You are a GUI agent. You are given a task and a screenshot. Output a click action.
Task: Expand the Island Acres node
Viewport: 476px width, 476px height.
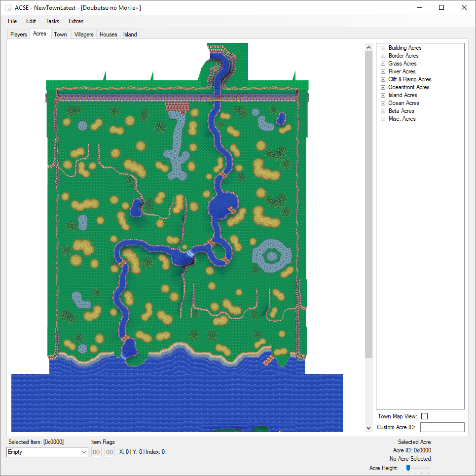point(383,95)
